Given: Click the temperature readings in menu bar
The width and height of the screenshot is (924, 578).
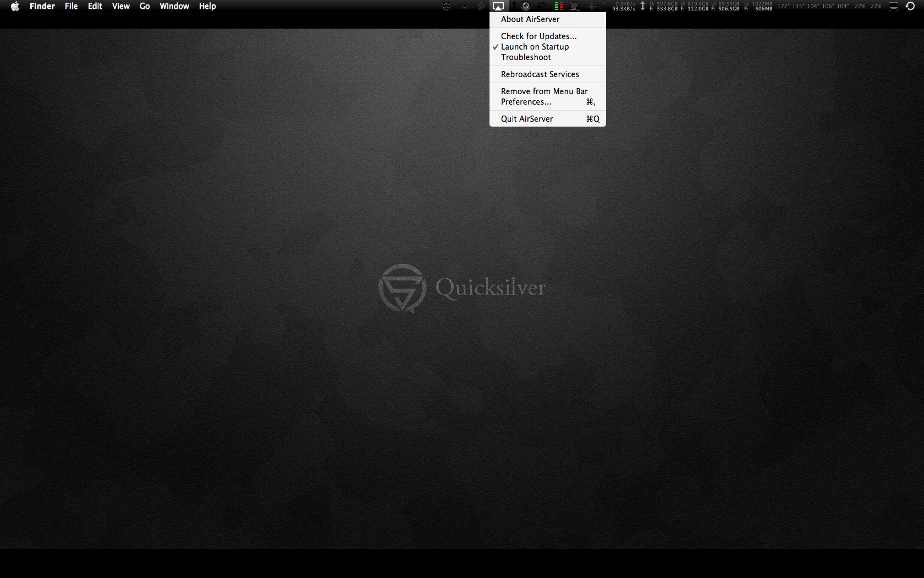Looking at the screenshot, I should (813, 6).
